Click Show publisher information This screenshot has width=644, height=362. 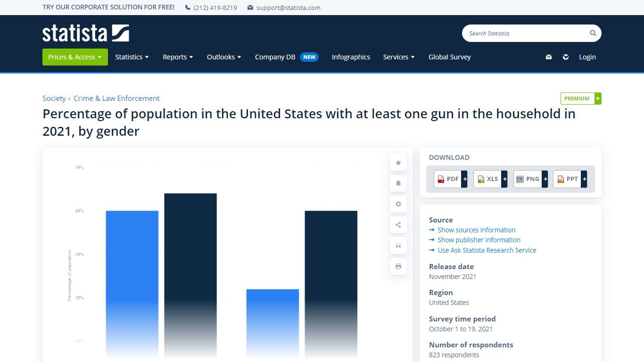click(x=479, y=240)
